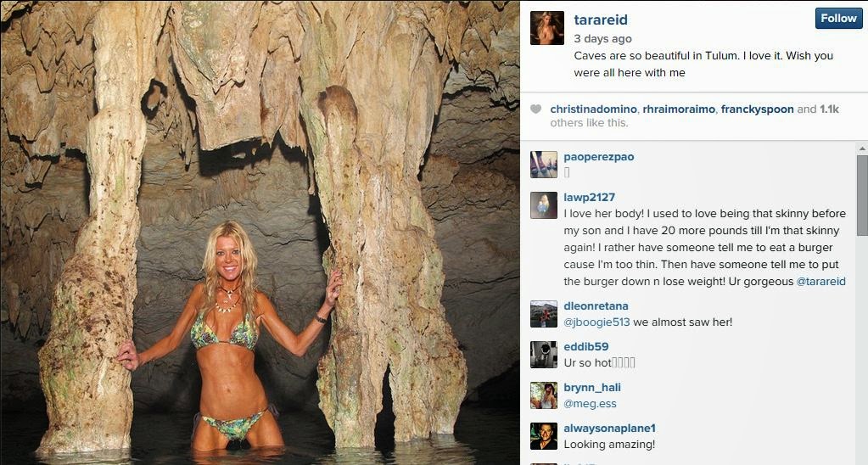The width and height of the screenshot is (868, 465).
Task: Click eddib59's avatar thumbnail
Action: (544, 355)
